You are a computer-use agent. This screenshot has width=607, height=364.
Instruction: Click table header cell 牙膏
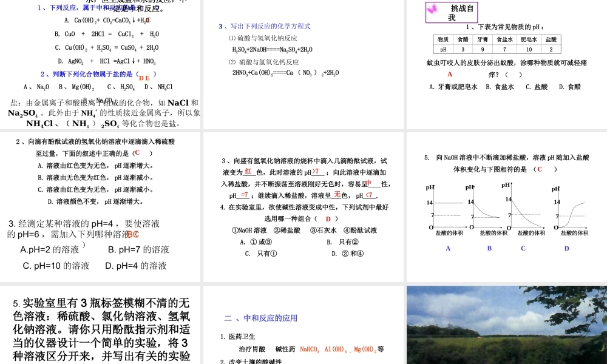(483, 39)
